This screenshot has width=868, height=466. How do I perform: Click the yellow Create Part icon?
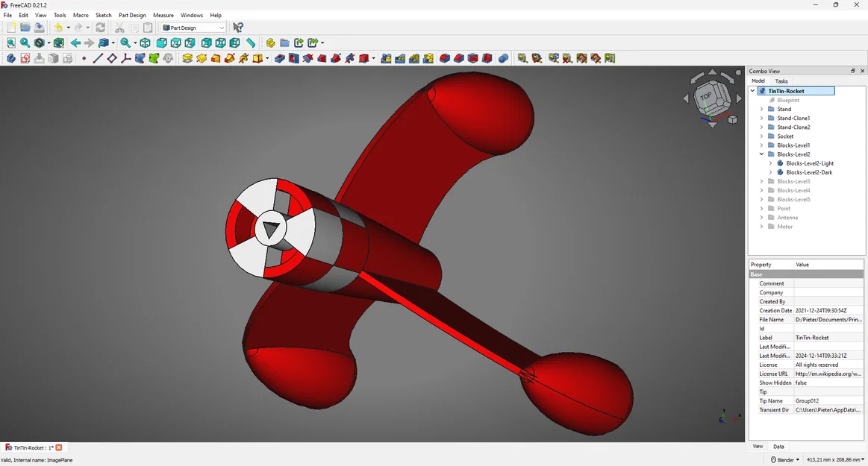pyautogui.click(x=270, y=42)
